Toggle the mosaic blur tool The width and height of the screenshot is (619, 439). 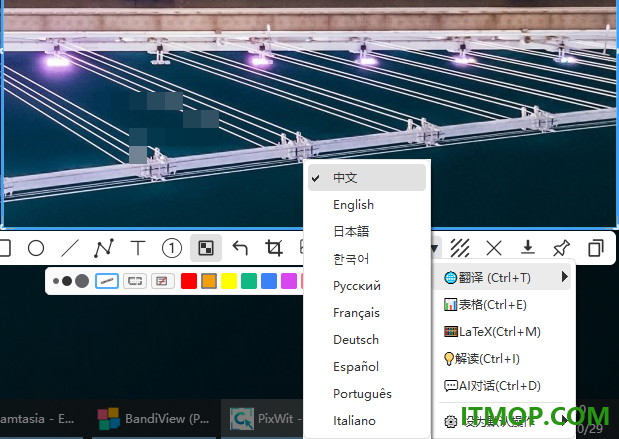pos(206,248)
